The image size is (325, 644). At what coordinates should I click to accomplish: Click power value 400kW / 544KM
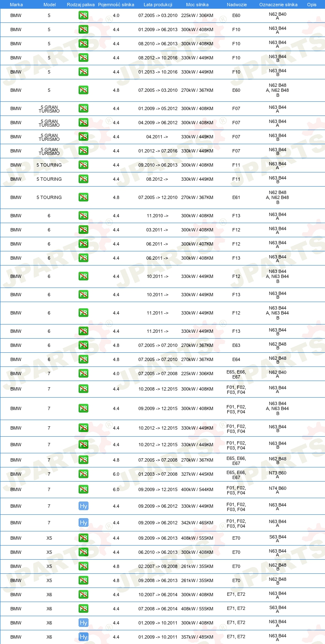click(x=197, y=489)
